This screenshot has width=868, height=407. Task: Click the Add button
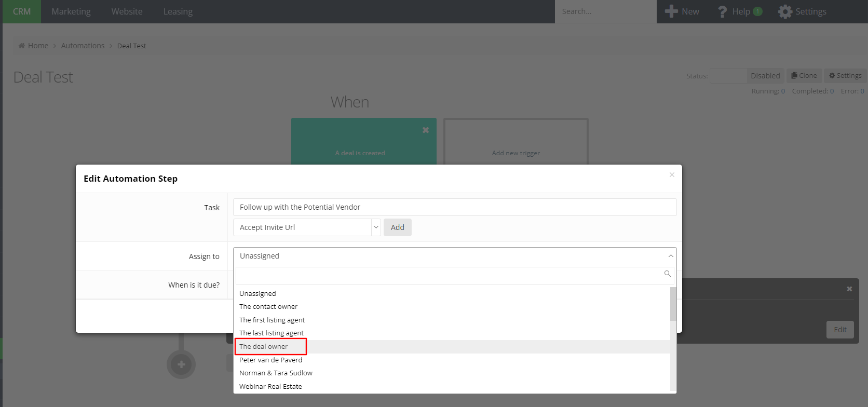pyautogui.click(x=397, y=227)
